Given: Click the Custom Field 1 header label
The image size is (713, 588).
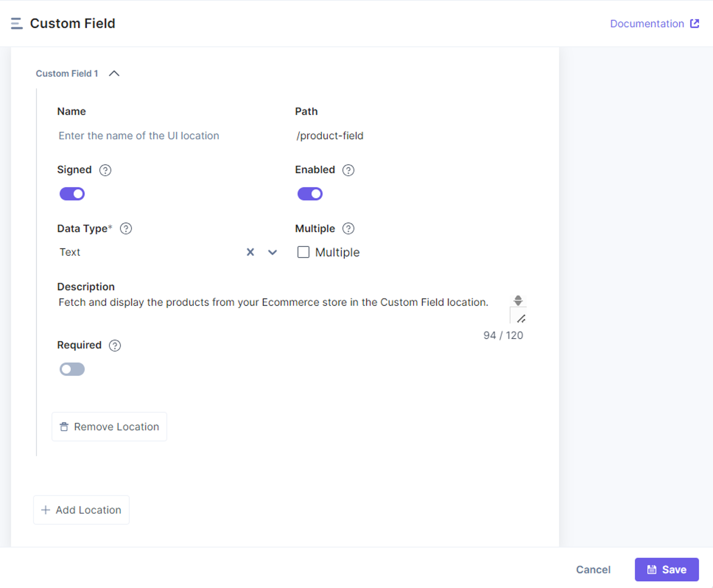Looking at the screenshot, I should (x=67, y=74).
